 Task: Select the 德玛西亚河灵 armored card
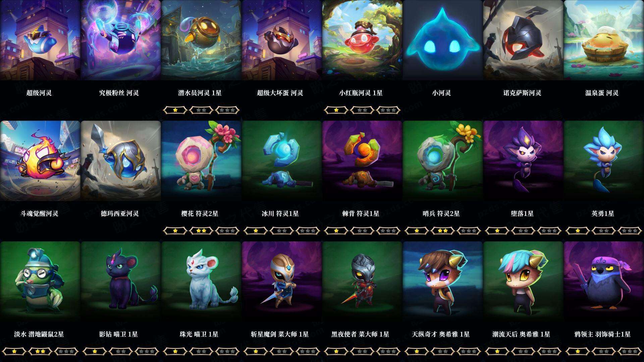[120, 161]
